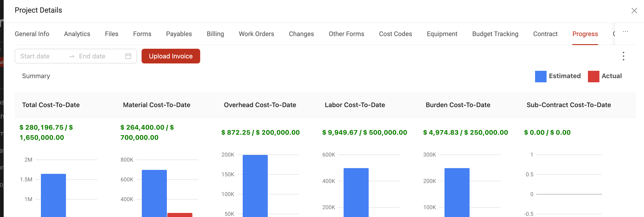Image resolution: width=644 pixels, height=217 pixels.
Task: Click the $ 280,196.75 total cost value
Action: 46,132
